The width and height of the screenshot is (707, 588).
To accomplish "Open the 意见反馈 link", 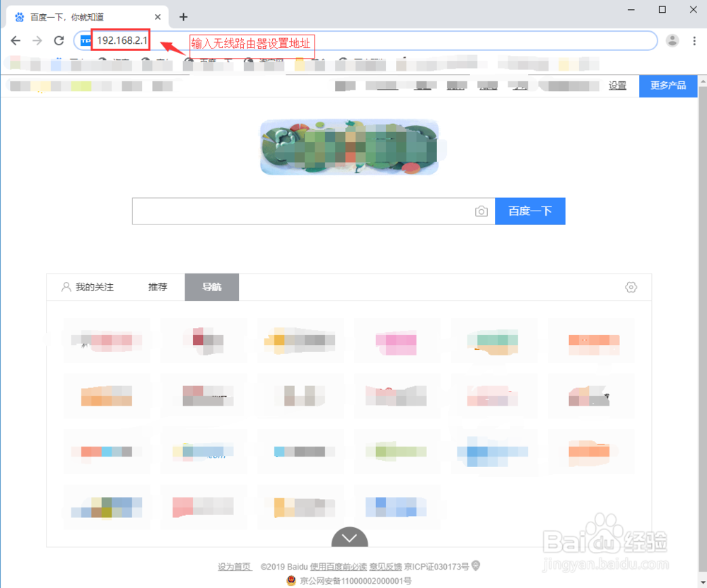I will [385, 567].
